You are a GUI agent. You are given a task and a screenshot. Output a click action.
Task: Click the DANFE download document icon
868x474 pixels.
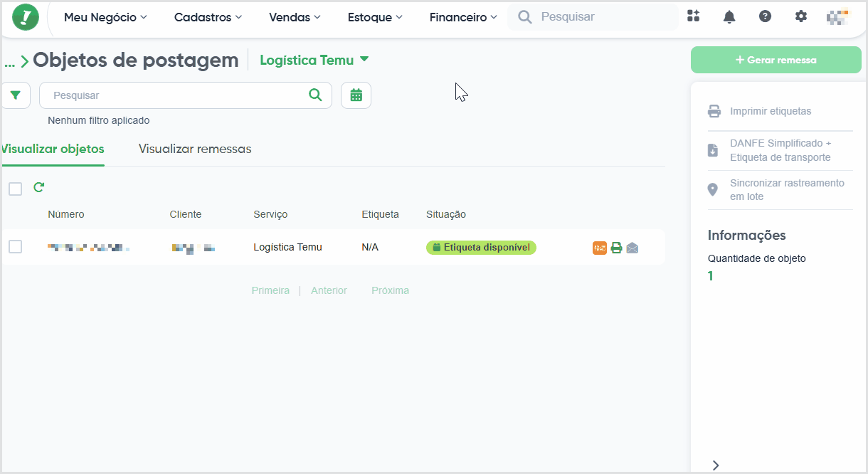(x=713, y=150)
